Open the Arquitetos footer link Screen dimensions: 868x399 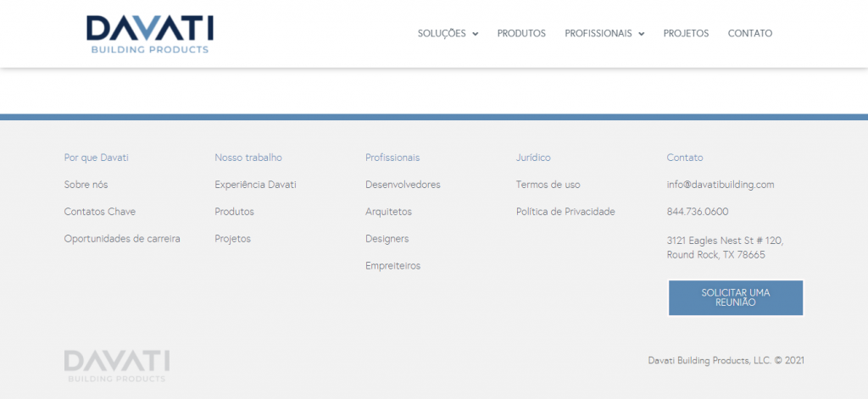388,212
